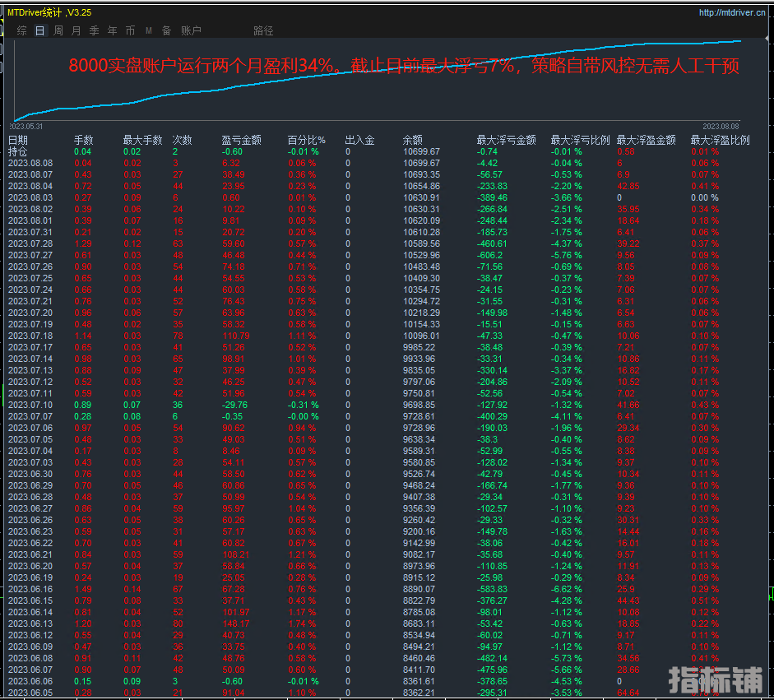Click balance value 10699.67 in 2023.08.08 row

tap(422, 163)
